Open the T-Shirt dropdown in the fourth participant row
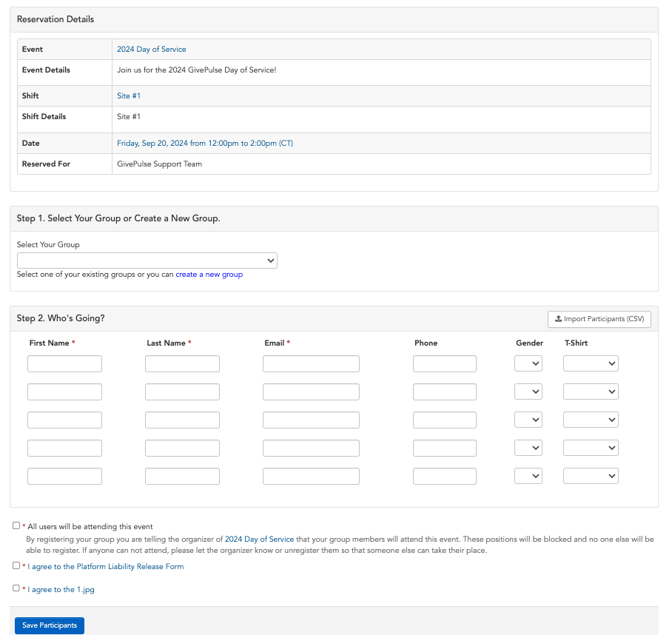The width and height of the screenshot is (672, 635). click(591, 448)
